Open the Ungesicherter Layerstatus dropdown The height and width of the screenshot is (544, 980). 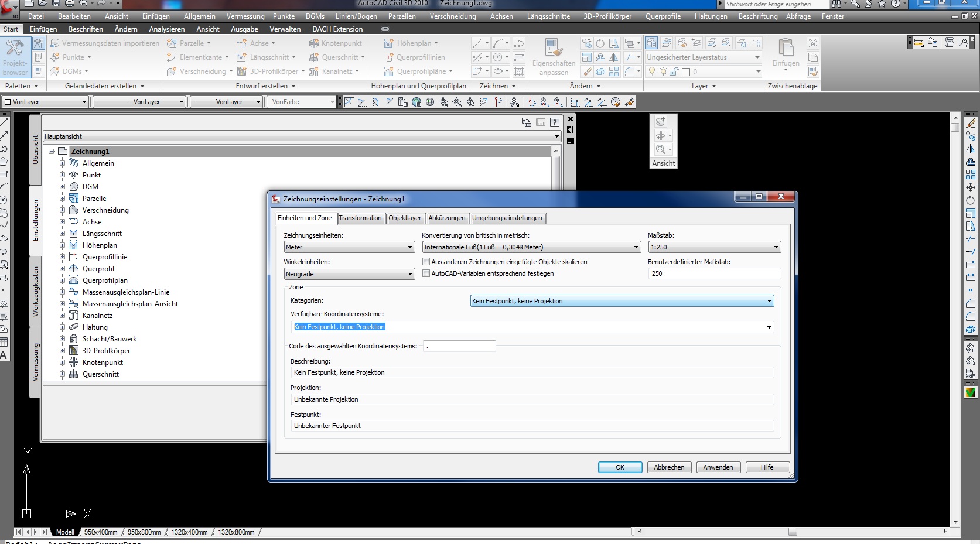point(703,57)
